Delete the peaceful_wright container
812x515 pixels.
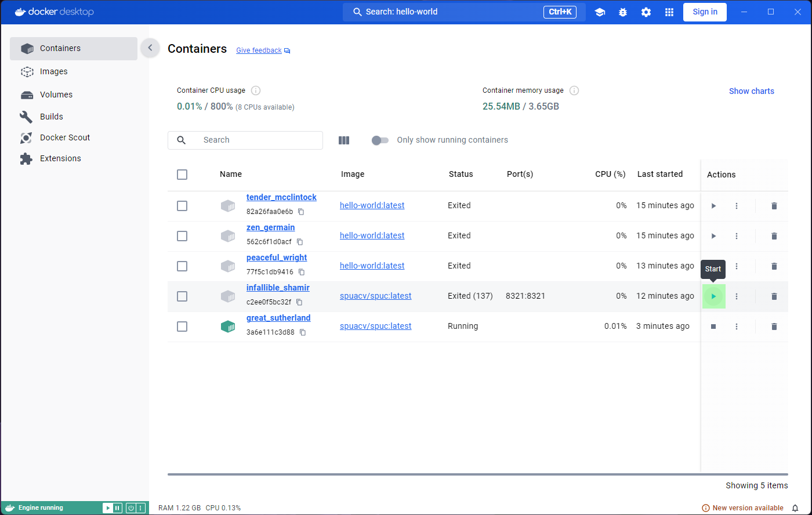coord(774,266)
